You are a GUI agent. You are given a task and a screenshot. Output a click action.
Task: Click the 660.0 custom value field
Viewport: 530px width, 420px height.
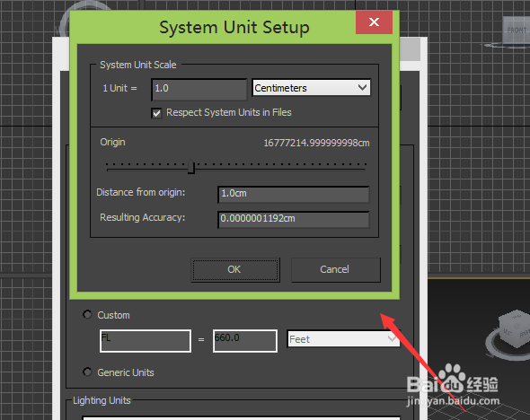245,341
